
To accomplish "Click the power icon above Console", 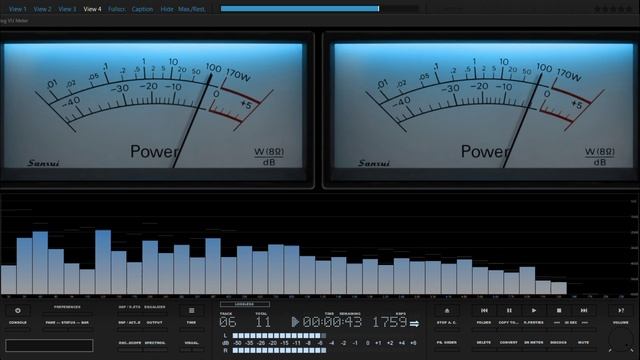I will click(x=18, y=311).
